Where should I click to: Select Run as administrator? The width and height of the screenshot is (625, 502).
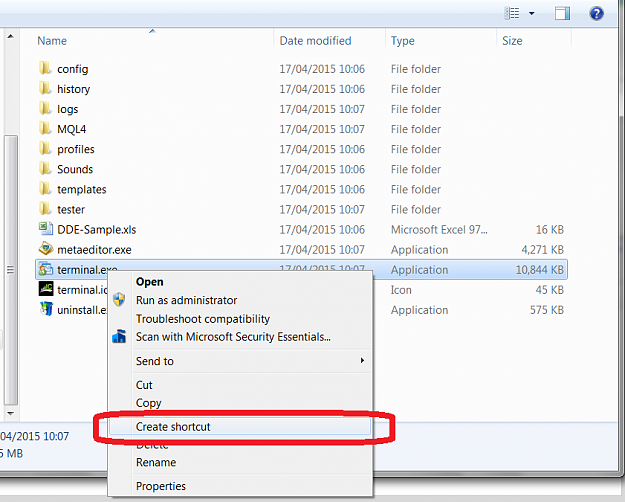(187, 300)
